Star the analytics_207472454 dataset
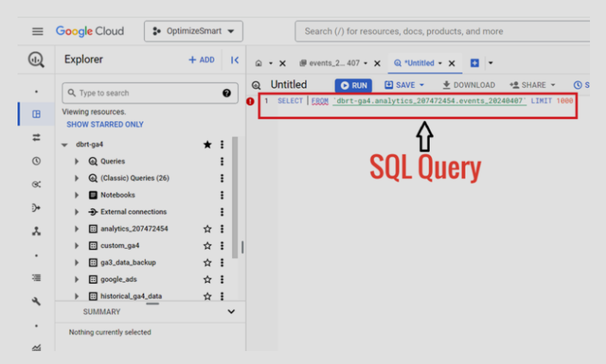The width and height of the screenshot is (606, 364). pos(208,229)
